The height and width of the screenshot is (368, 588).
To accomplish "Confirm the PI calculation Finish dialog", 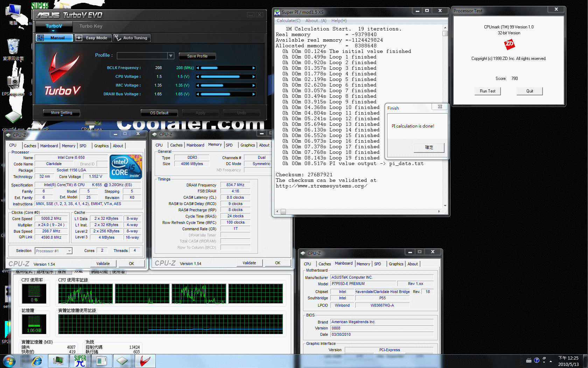I will pyautogui.click(x=429, y=148).
